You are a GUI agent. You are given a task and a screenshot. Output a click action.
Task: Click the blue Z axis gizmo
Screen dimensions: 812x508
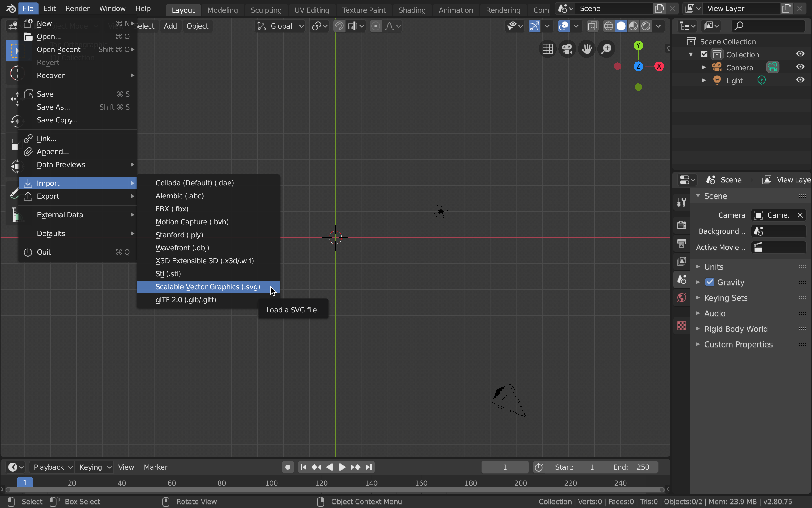coord(638,66)
